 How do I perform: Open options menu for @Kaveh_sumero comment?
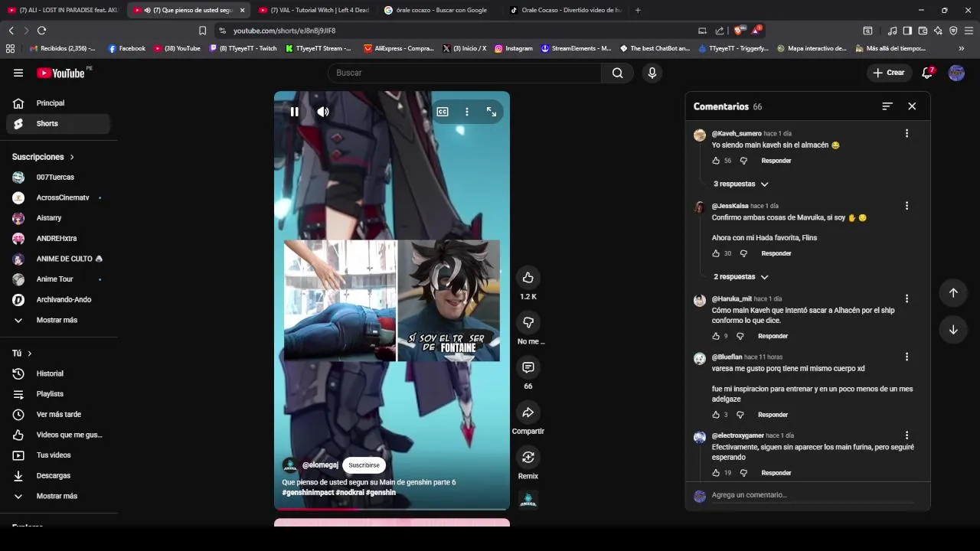coord(906,133)
